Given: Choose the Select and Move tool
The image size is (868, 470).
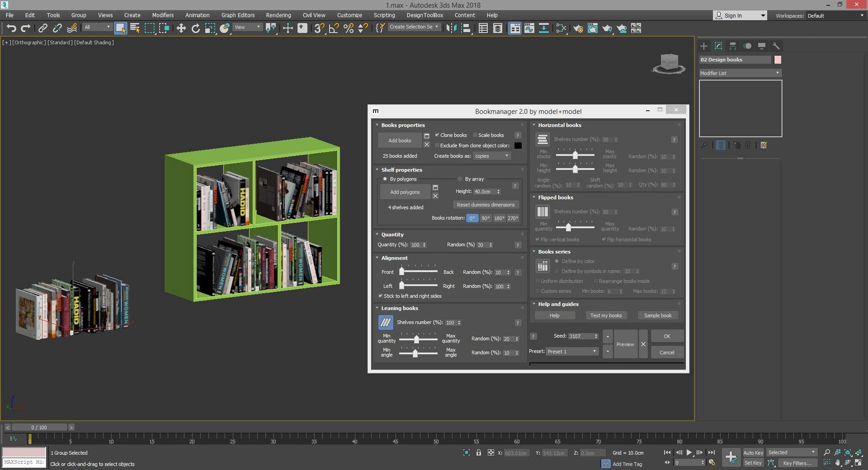Looking at the screenshot, I should (181, 28).
